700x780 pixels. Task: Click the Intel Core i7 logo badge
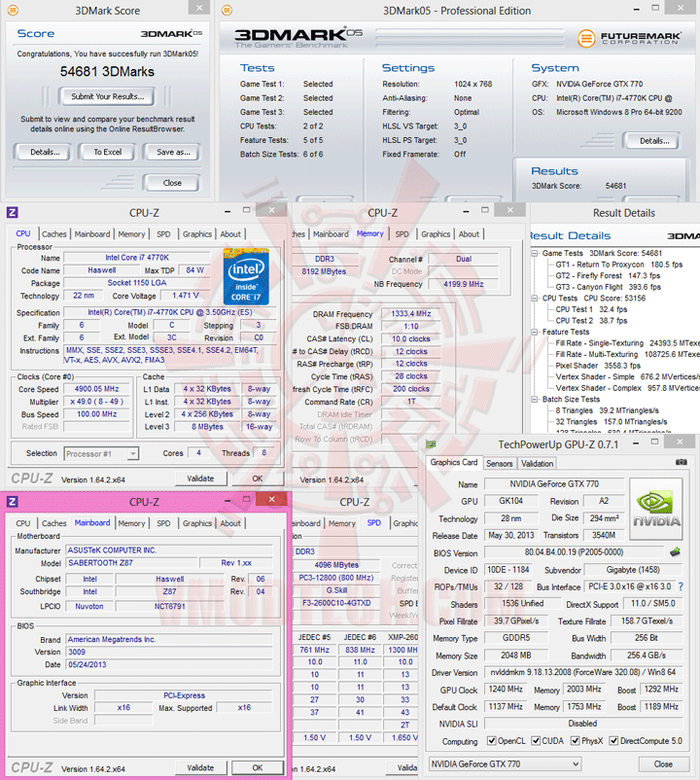[246, 276]
